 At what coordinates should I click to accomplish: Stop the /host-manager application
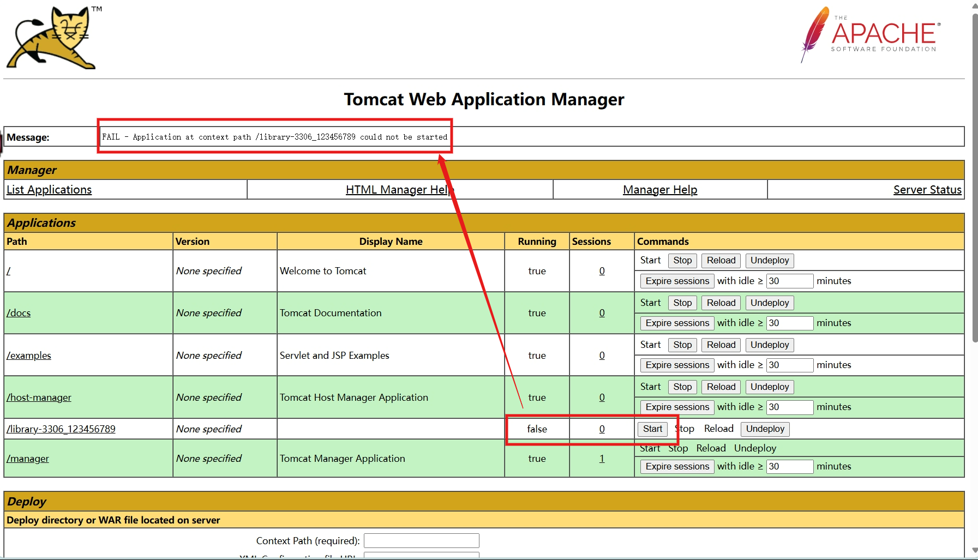pos(682,387)
